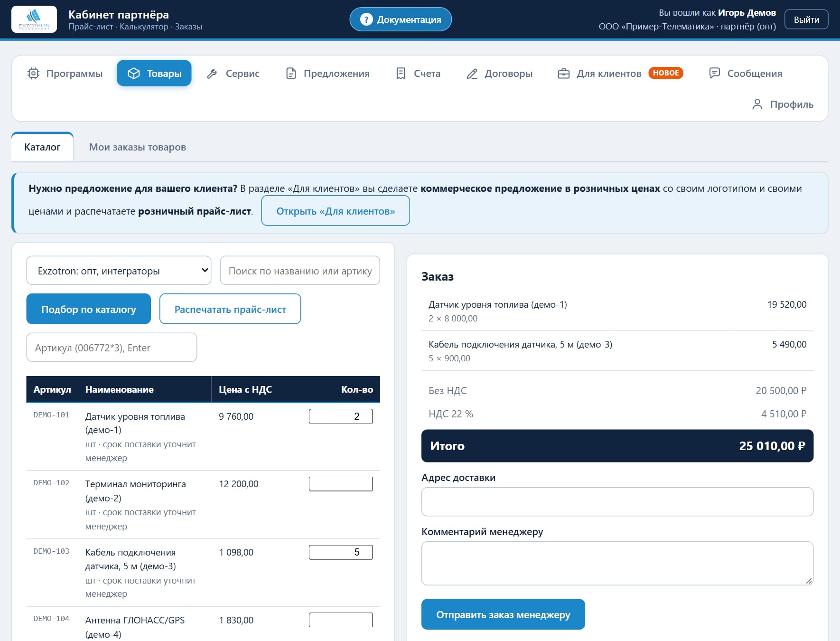Click 'Открыть «Для клиентов»' button

click(336, 211)
